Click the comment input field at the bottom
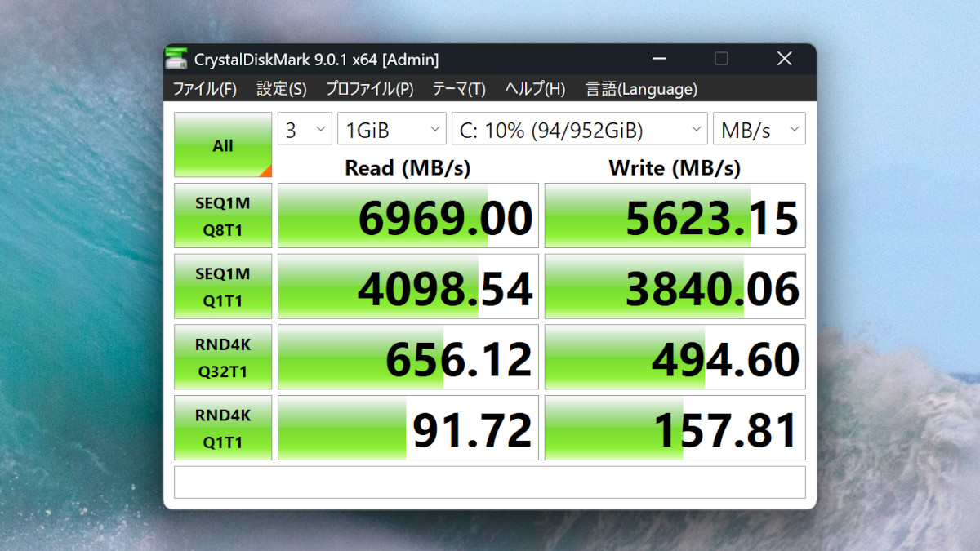The height and width of the screenshot is (551, 980). pyautogui.click(x=490, y=482)
